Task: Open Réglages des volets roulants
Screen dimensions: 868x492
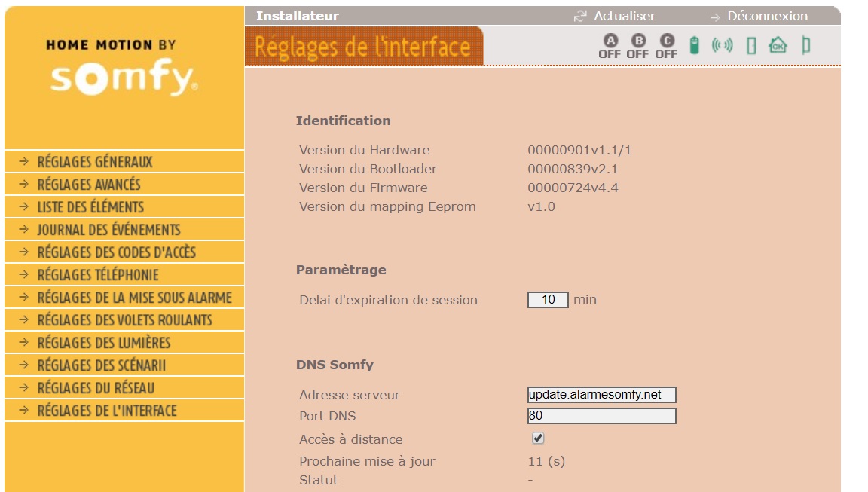Action: [124, 320]
